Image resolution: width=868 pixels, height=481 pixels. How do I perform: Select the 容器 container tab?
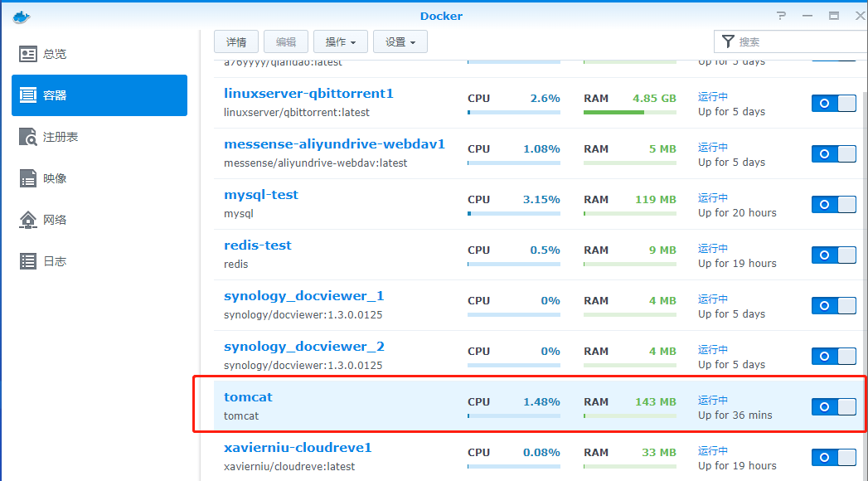pos(99,95)
